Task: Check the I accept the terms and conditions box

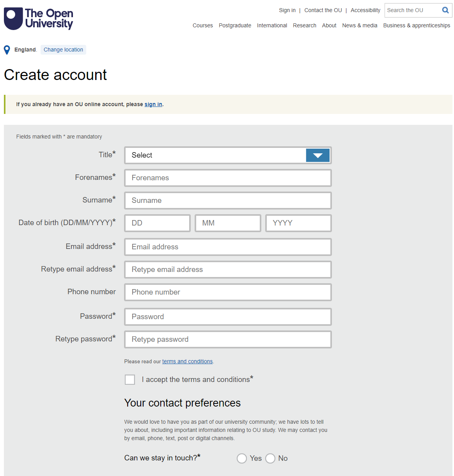Action: pos(129,379)
